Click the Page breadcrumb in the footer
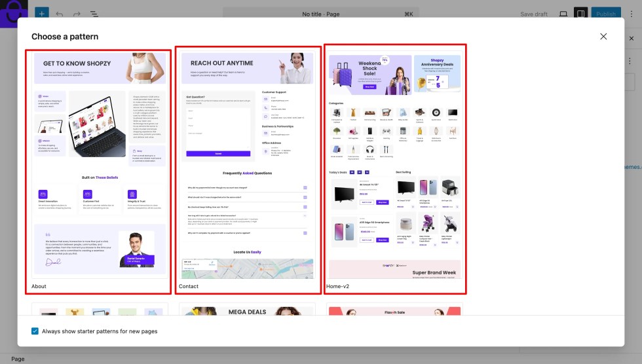Viewport: 642px width, 364px height. 18,359
